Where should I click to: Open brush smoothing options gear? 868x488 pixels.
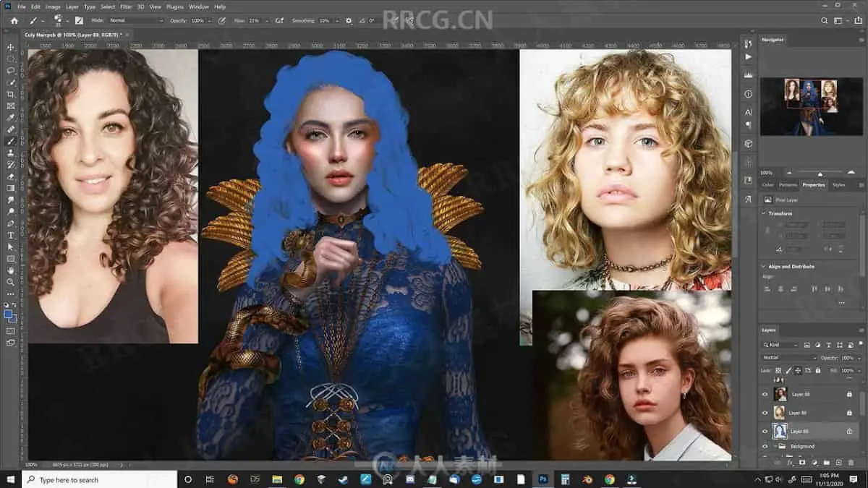349,21
